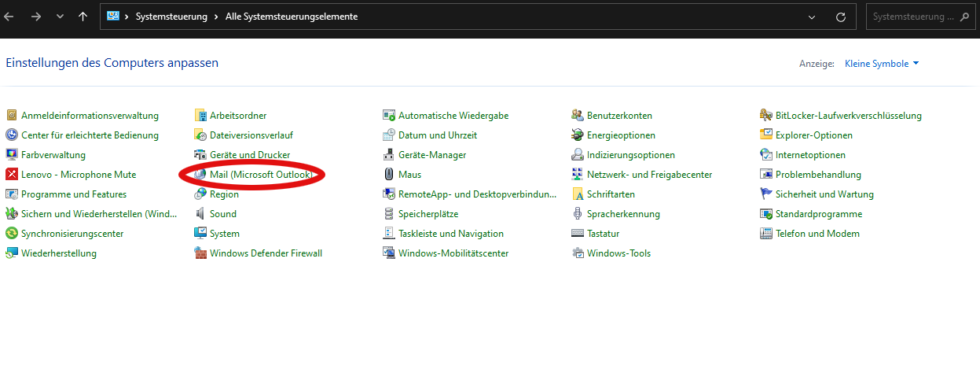Click the Sound speaker icon
Viewport: 980px width, 384px height.
[x=200, y=214]
